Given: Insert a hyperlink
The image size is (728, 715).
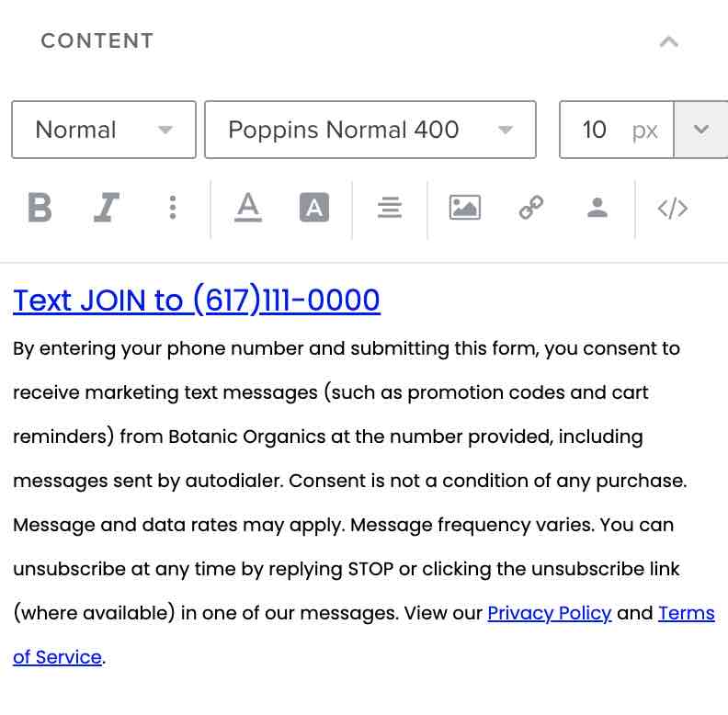Looking at the screenshot, I should click(531, 209).
